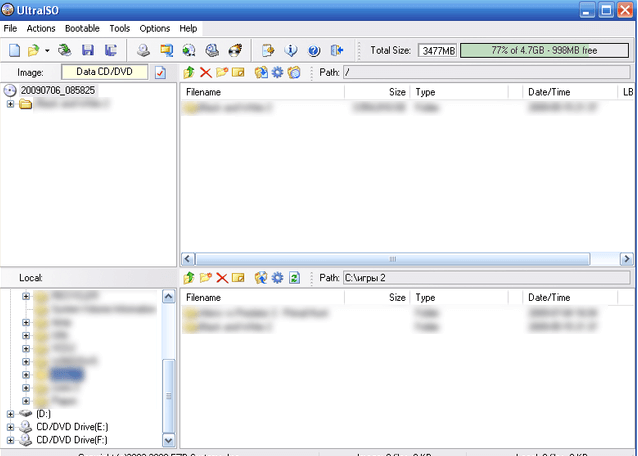Click the gear icon in Local pane toolbar
The height and width of the screenshot is (456, 638).
277,278
